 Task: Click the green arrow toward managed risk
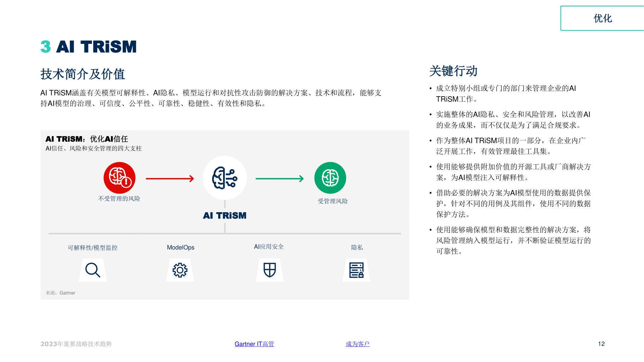tap(280, 179)
